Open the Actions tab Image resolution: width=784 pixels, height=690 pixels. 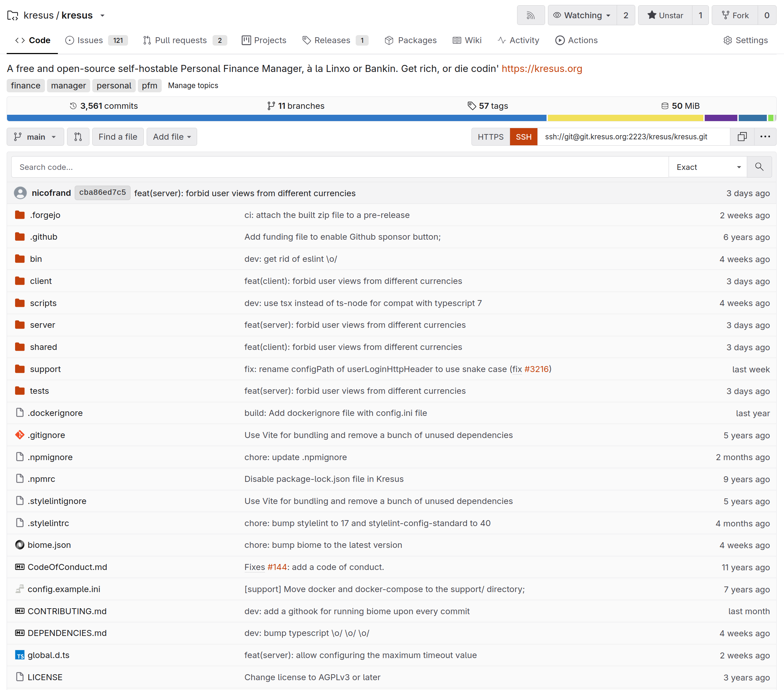pyautogui.click(x=576, y=40)
